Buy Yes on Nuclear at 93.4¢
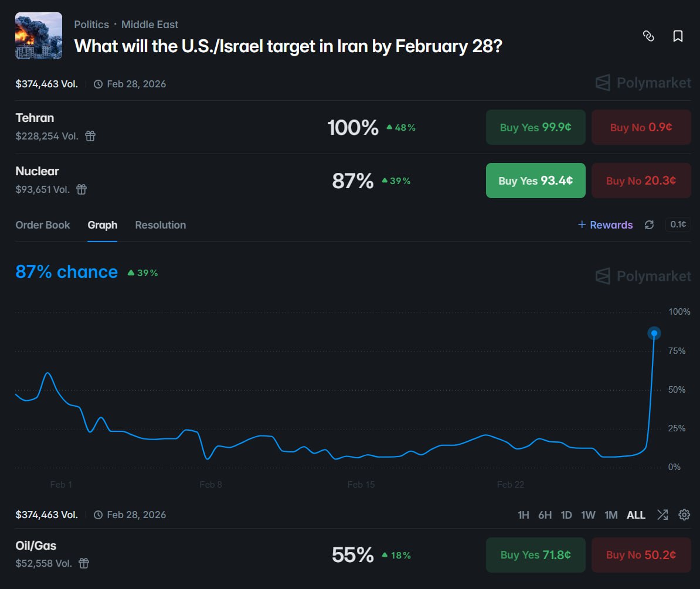 (535, 181)
